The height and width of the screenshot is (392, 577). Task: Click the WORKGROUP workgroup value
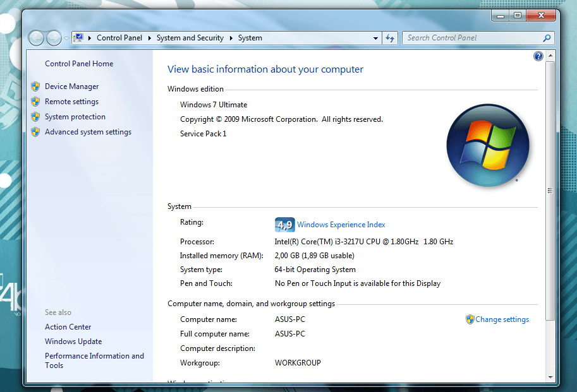pos(298,363)
